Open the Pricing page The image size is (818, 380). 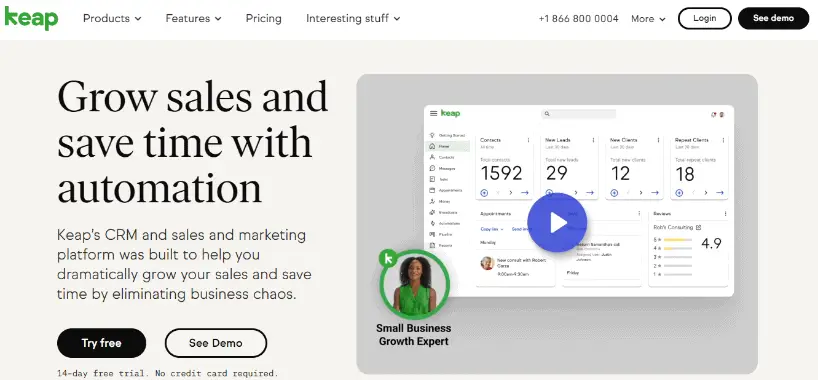click(x=263, y=18)
